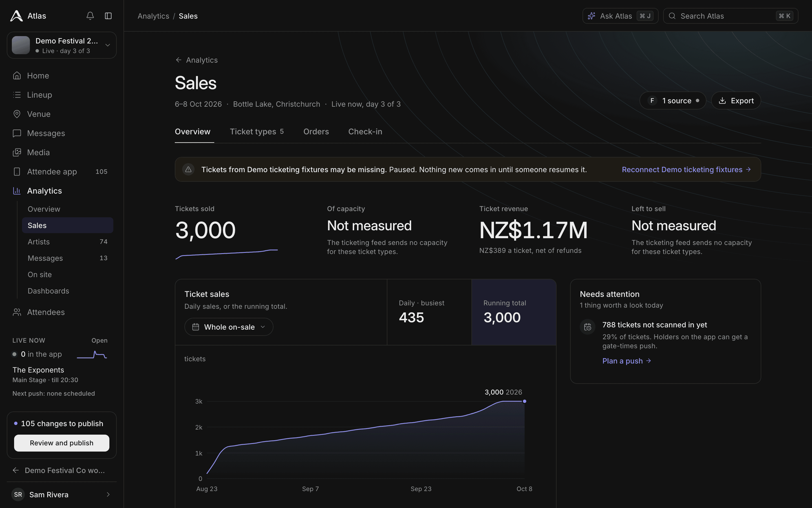This screenshot has width=812, height=508.
Task: Click the Export button
Action: (x=736, y=100)
